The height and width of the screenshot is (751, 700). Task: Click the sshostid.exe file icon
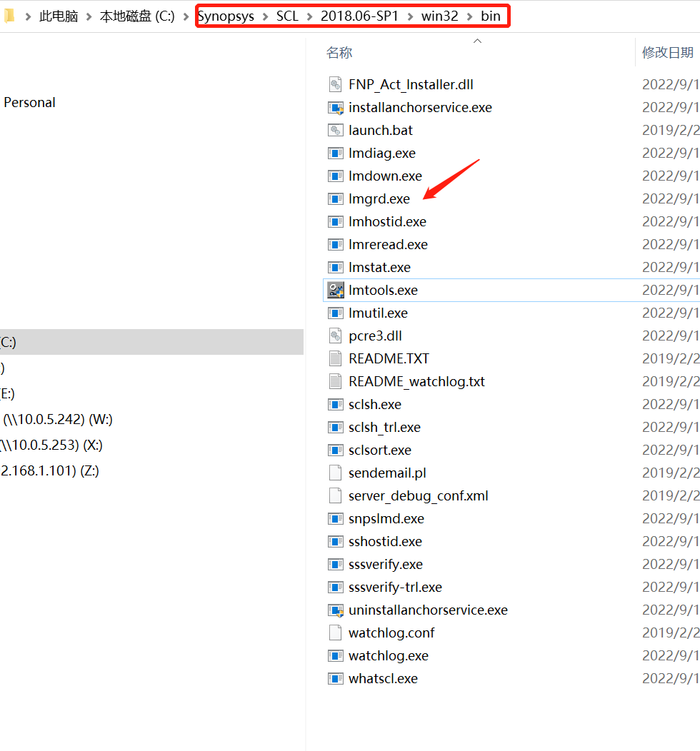click(336, 542)
